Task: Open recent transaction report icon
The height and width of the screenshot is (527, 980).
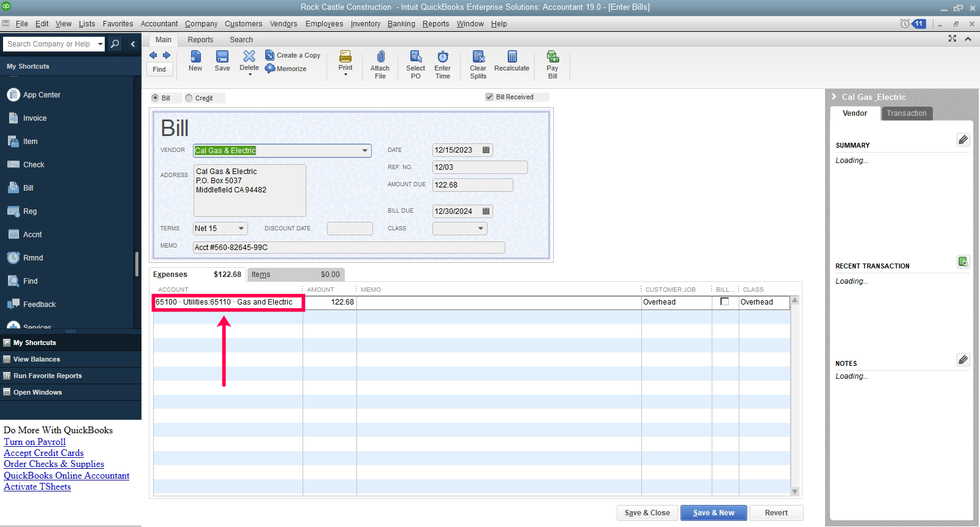Action: [963, 262]
